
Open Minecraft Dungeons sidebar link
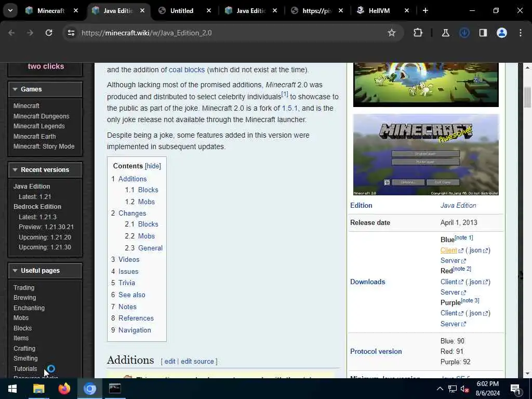point(41,116)
